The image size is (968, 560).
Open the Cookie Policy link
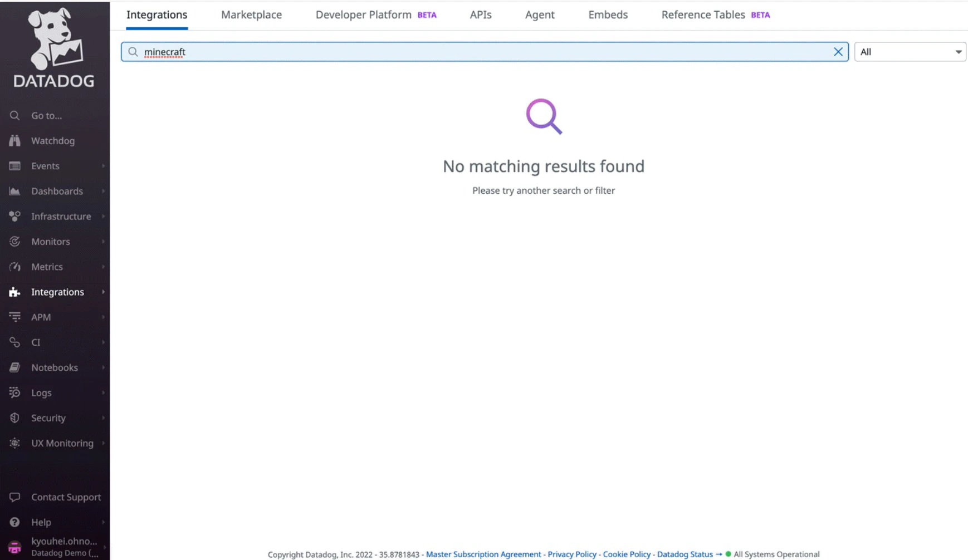point(627,554)
